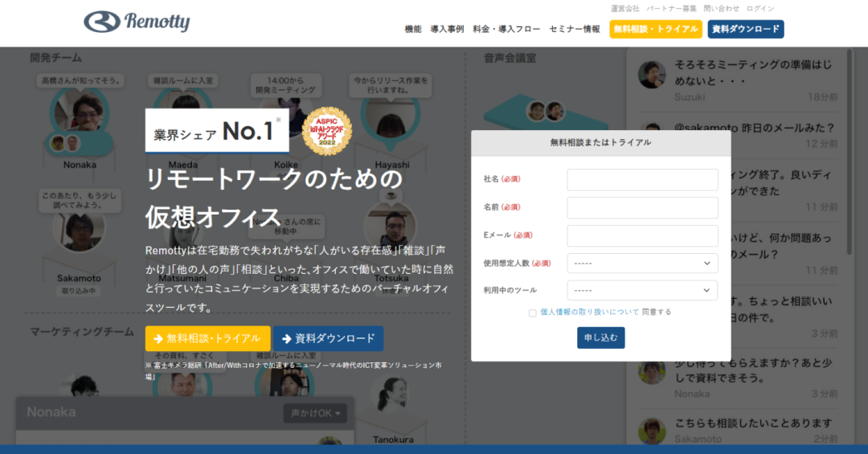868x454 pixels.
Task: Open the ログイン link
Action: point(760,8)
